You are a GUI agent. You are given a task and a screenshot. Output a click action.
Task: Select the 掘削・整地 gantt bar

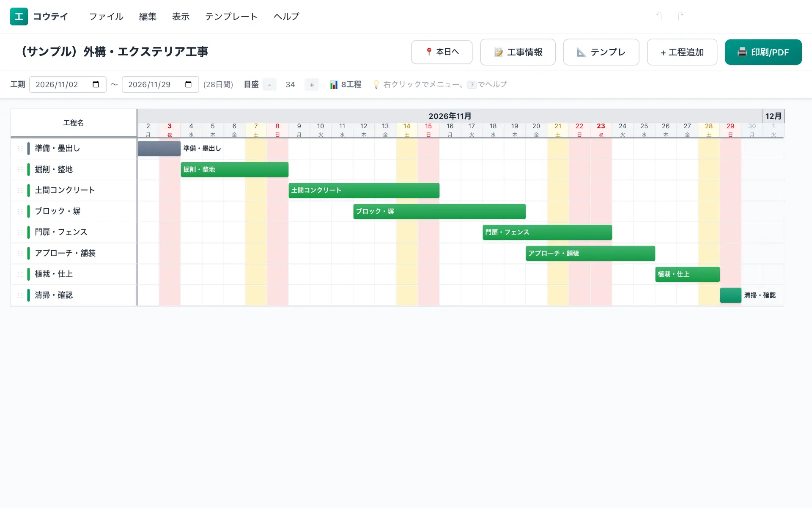click(235, 169)
